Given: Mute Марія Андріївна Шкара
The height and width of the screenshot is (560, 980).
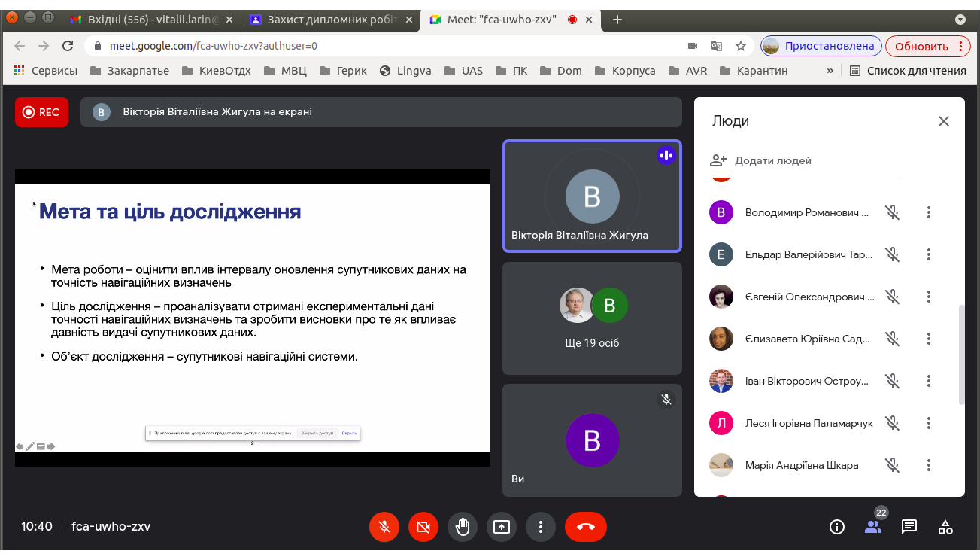Looking at the screenshot, I should coord(893,465).
